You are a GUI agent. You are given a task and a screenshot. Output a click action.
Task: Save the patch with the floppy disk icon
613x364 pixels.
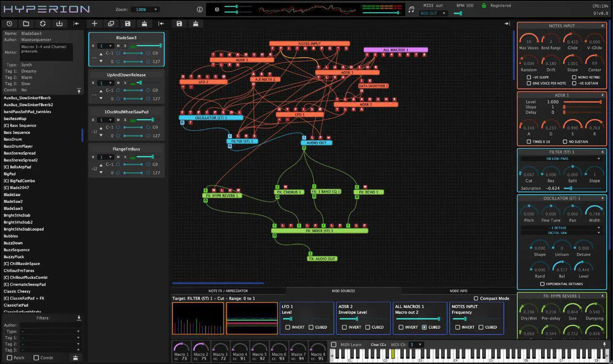tap(127, 23)
